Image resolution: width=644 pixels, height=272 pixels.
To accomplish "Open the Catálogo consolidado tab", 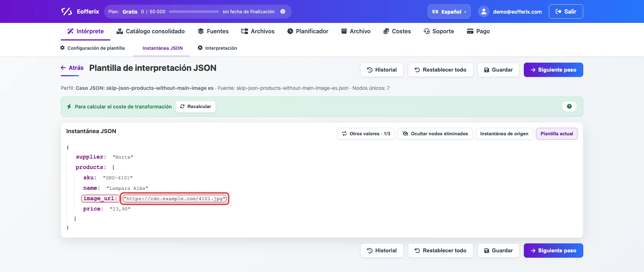I will (151, 31).
